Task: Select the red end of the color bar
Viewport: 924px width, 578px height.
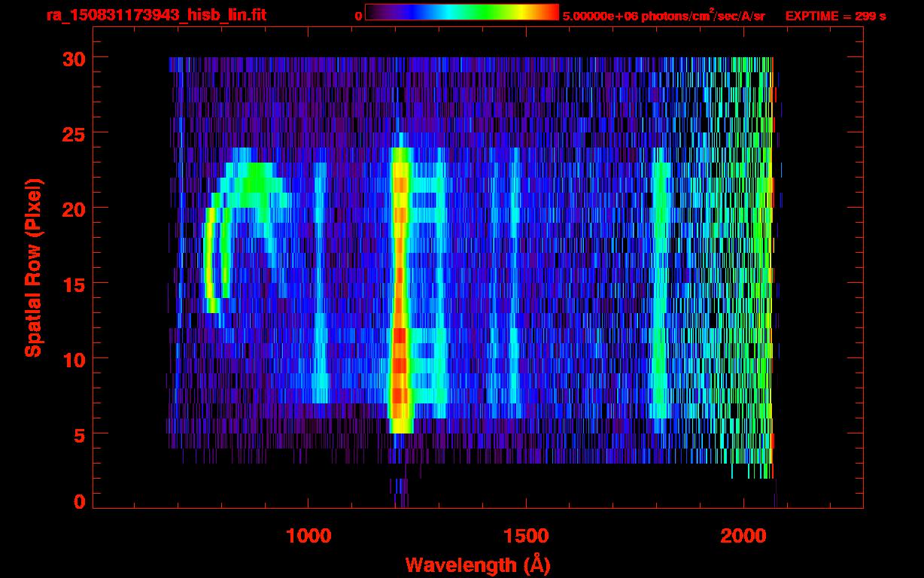Action: pos(551,12)
